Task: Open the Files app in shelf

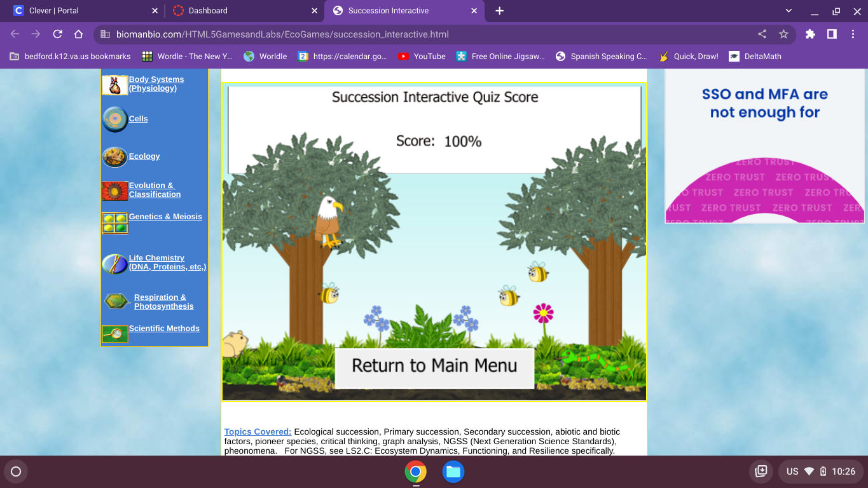Action: [x=453, y=471]
